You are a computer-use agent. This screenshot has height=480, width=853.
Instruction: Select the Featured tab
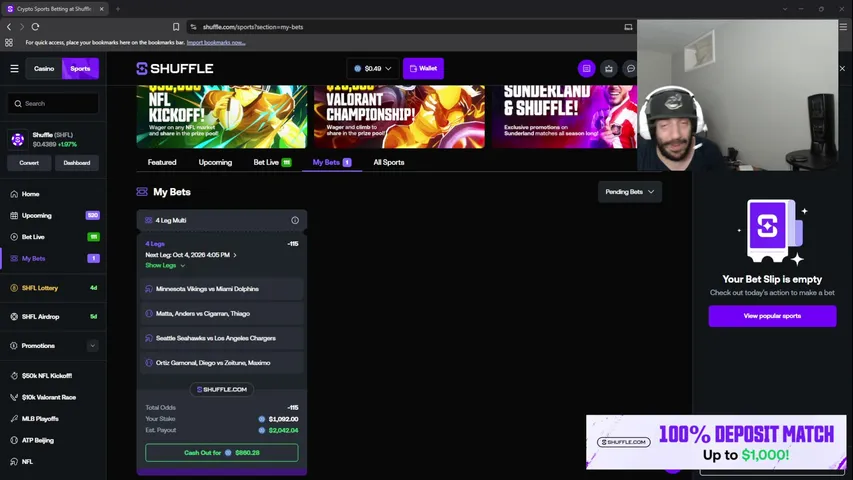[162, 162]
